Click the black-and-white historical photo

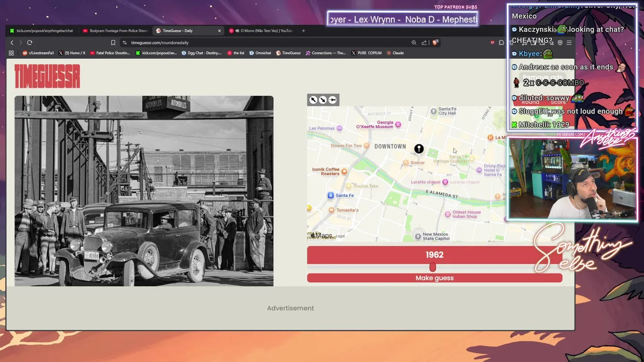coord(144,191)
